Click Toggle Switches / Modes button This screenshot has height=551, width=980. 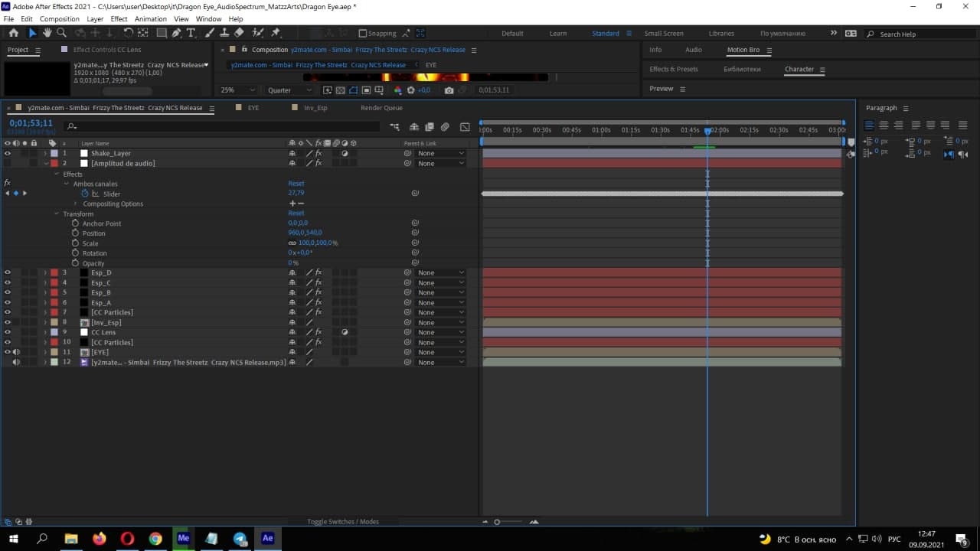click(x=343, y=522)
